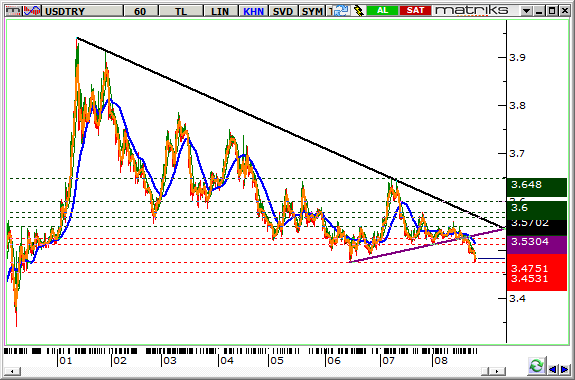Viewport: 575px width, 380px height.
Task: Click the 3.4 price axis value
Action: point(517,298)
